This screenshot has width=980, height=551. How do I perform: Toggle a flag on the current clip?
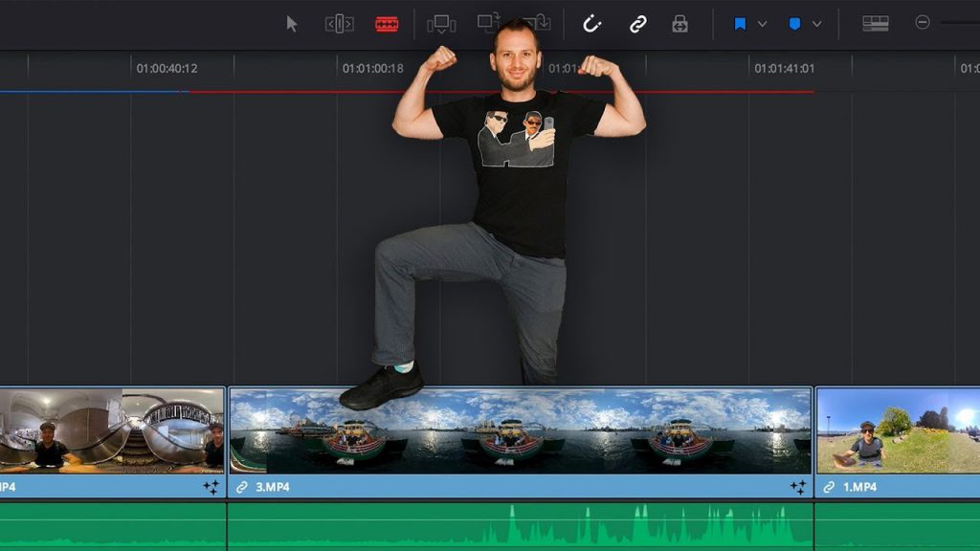point(742,23)
